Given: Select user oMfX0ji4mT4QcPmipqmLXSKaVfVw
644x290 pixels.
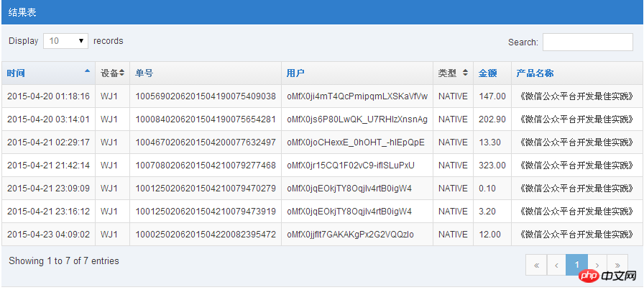Looking at the screenshot, I should [357, 96].
